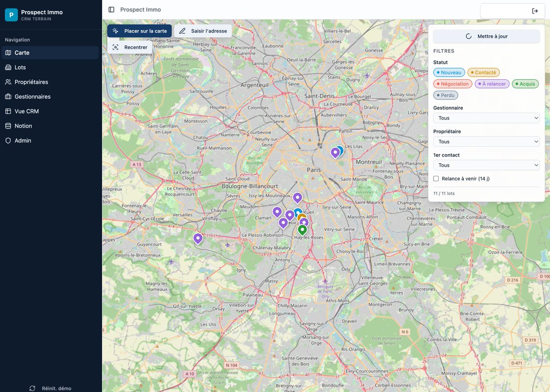The height and width of the screenshot is (392, 550).
Task: Open the Propriétaire dropdown
Action: (486, 142)
